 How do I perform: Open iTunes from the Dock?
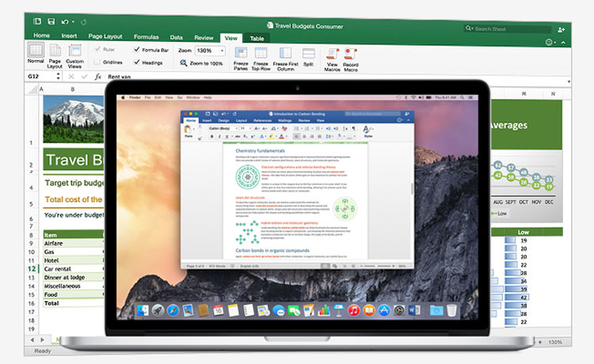pyautogui.click(x=353, y=311)
